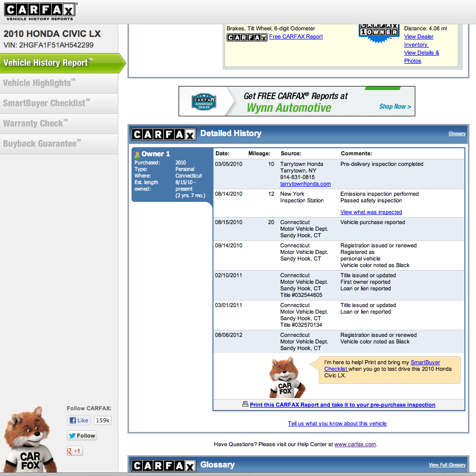The width and height of the screenshot is (476, 476).
Task: Open the tarrytownhonda.com link
Action: pos(306,184)
